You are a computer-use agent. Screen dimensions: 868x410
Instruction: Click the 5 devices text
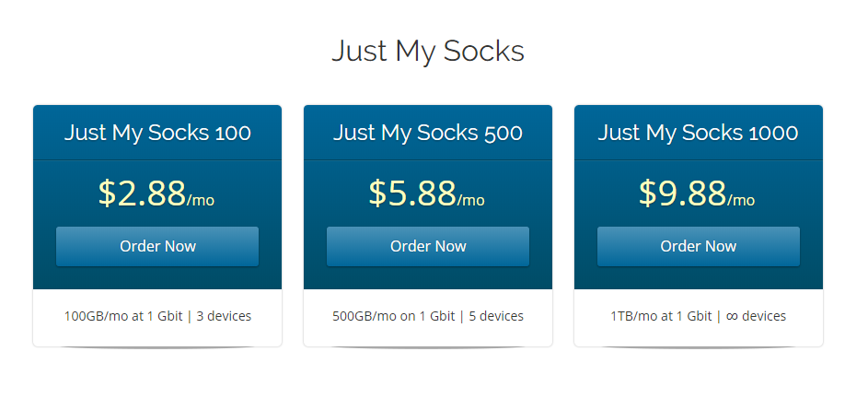coord(496,316)
